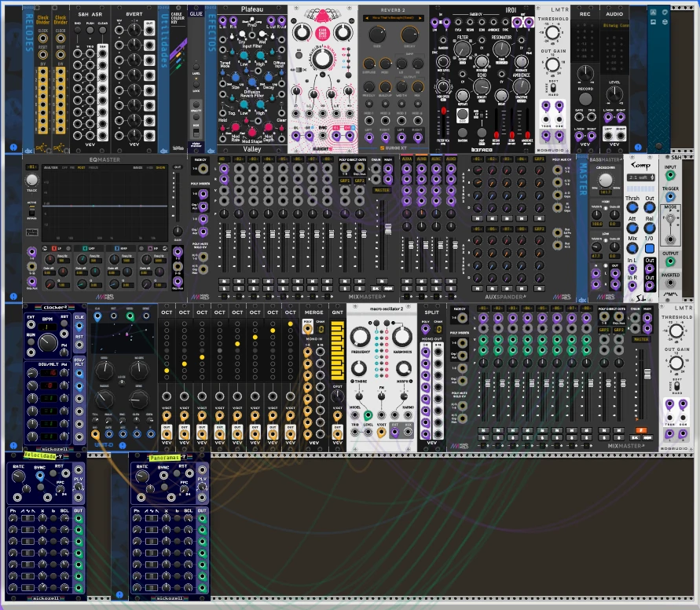700x610 pixels.
Task: Click the lit octave step in first OCT module
Action: (x=167, y=371)
